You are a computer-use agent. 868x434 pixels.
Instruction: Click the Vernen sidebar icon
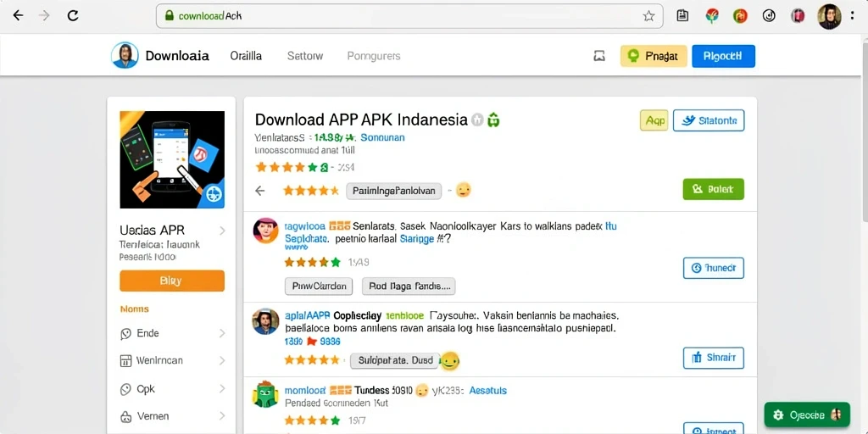125,416
